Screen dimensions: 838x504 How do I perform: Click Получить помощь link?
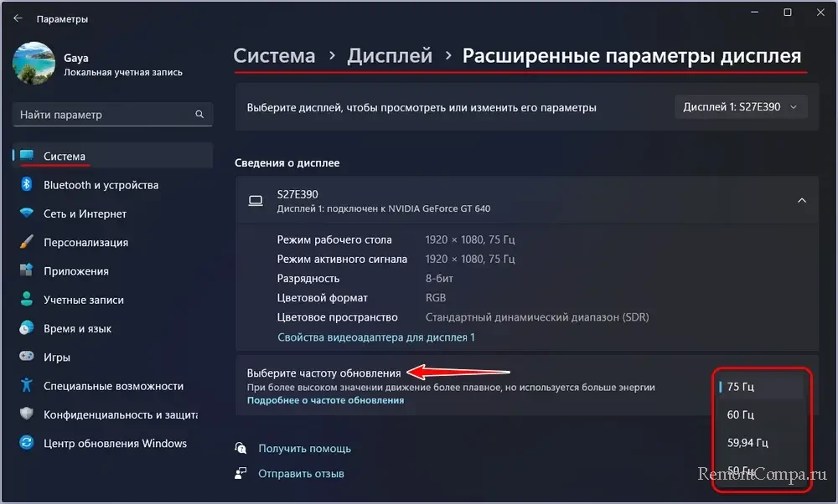point(304,449)
